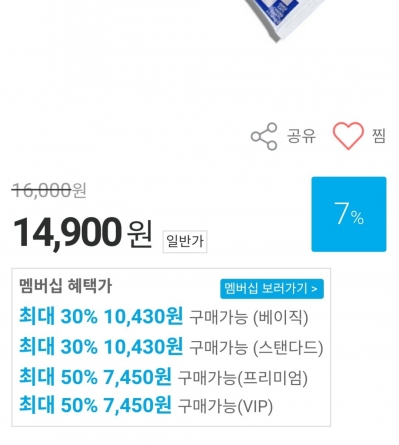
Task: Click the crossed-out 16,000원 original price
Action: 49,191
